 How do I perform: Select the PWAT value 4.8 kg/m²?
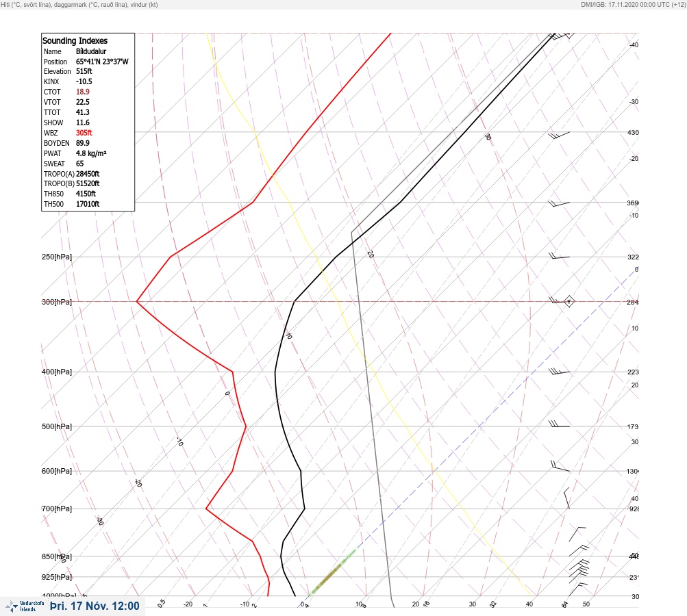point(91,153)
